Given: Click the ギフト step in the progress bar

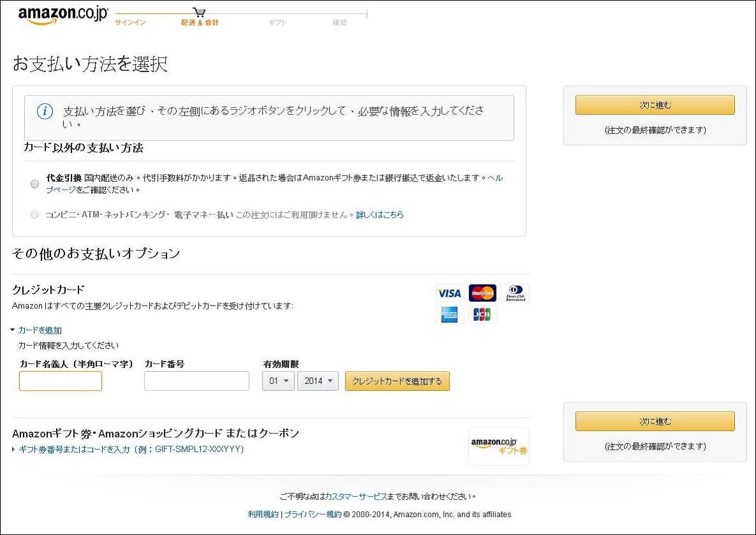Looking at the screenshot, I should (x=277, y=22).
